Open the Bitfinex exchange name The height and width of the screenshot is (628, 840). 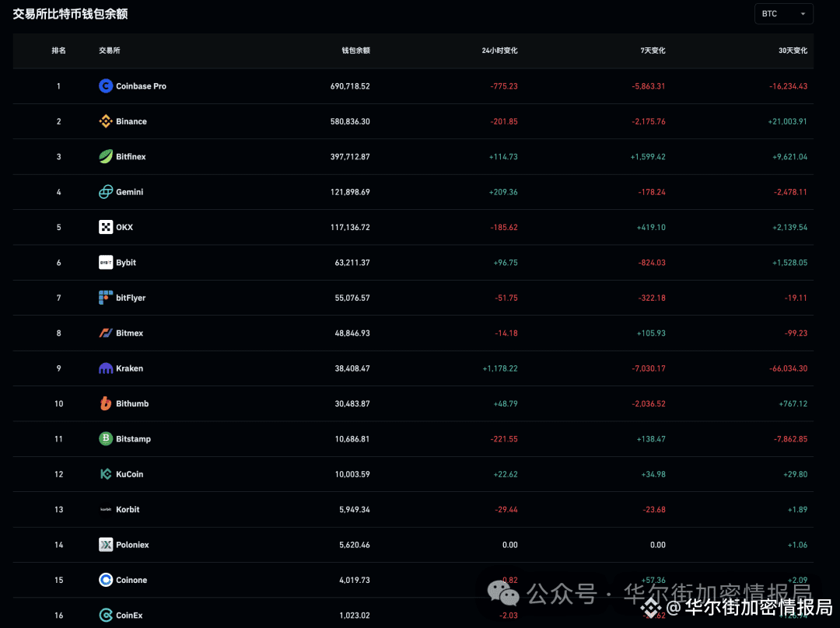click(131, 157)
